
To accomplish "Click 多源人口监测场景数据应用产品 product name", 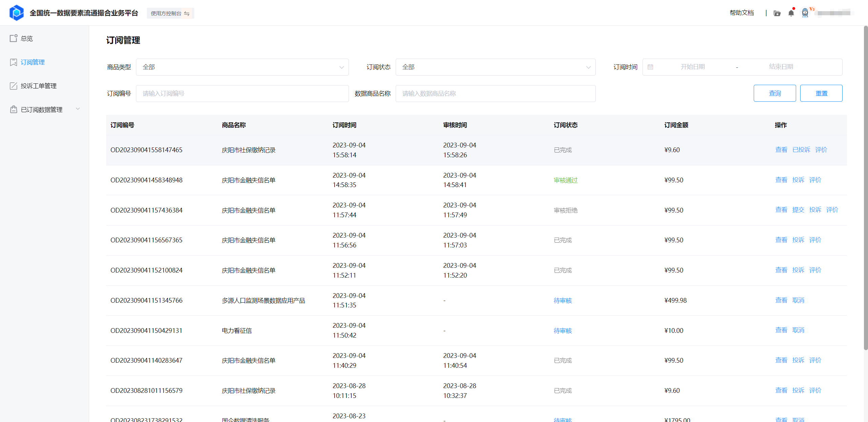I will 263,300.
